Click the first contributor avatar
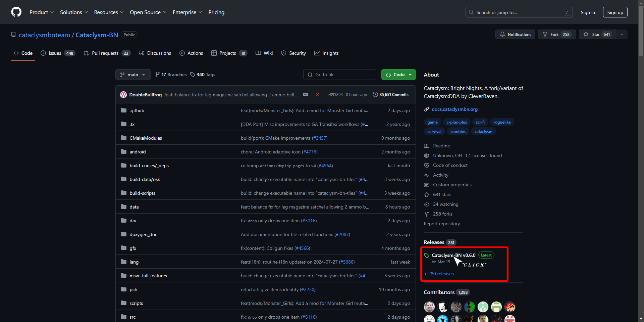 [x=429, y=307]
